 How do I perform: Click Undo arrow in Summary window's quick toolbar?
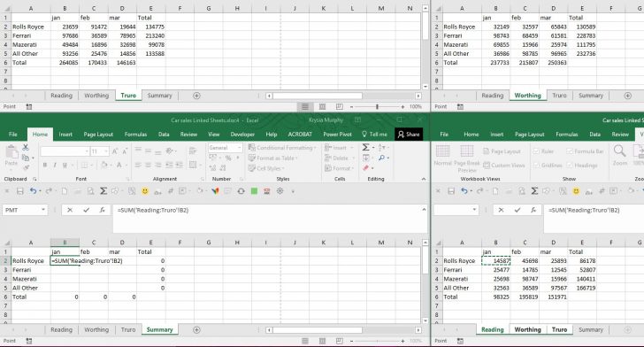34,191
